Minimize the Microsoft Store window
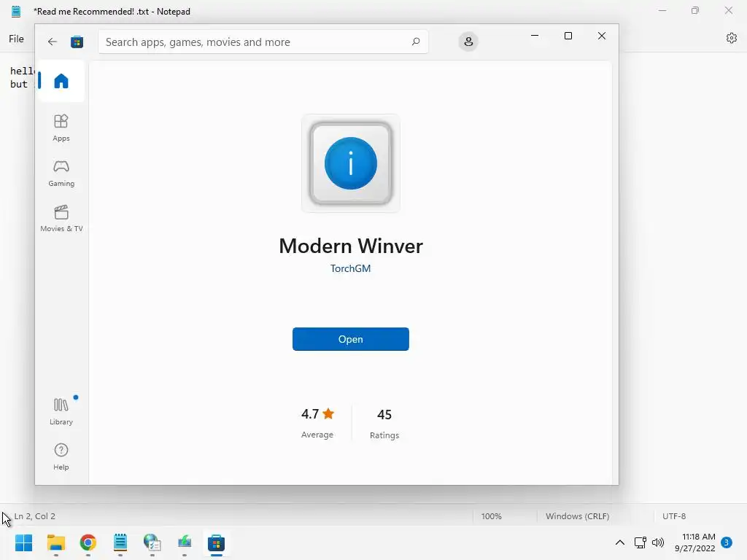This screenshot has width=747, height=560. (535, 36)
